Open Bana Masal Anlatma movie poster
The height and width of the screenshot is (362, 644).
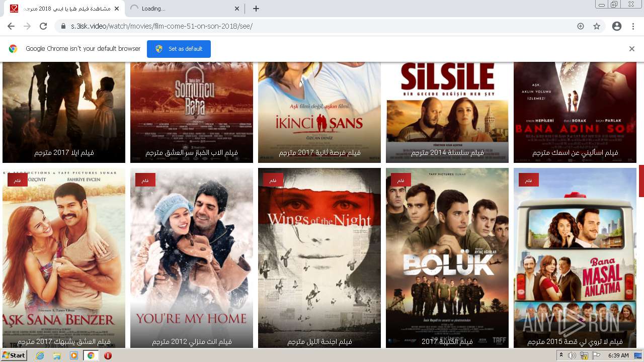[x=575, y=258]
